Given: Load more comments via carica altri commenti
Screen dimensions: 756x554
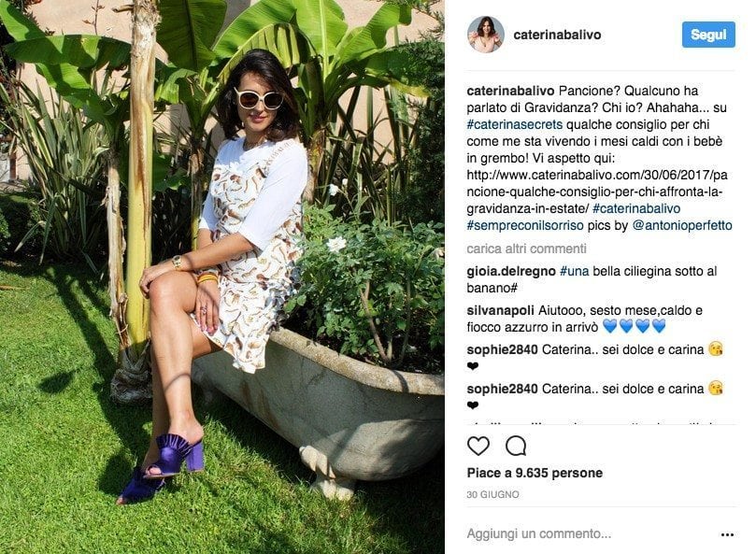Looking at the screenshot, I should point(526,249).
